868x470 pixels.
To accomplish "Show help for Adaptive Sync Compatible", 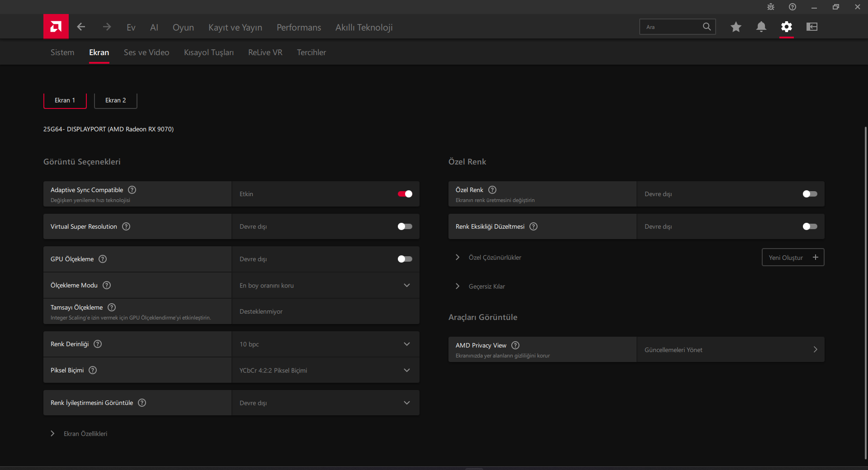I will [132, 190].
